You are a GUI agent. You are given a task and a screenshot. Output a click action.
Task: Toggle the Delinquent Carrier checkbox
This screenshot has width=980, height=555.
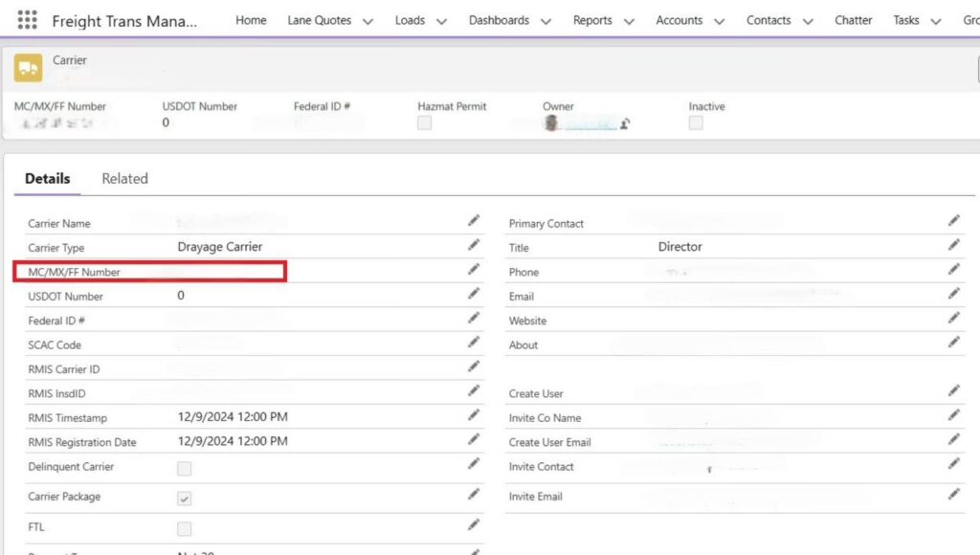(184, 468)
